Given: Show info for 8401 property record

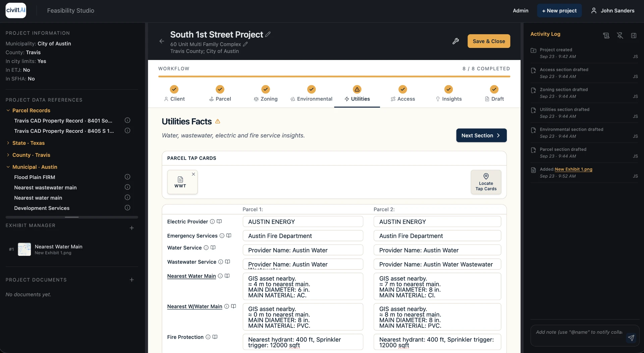Looking at the screenshot, I should [x=127, y=120].
